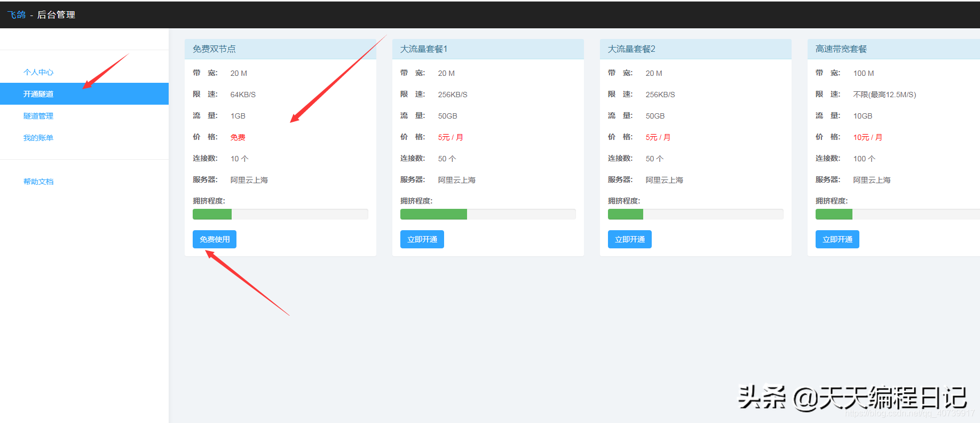
Task: Click 50GB in the 大流量套餐2 card
Action: coord(655,116)
